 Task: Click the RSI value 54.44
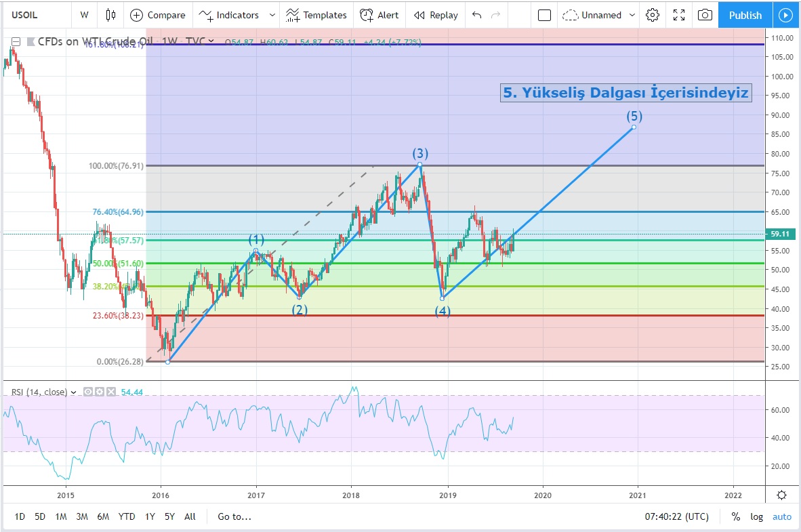(131, 392)
